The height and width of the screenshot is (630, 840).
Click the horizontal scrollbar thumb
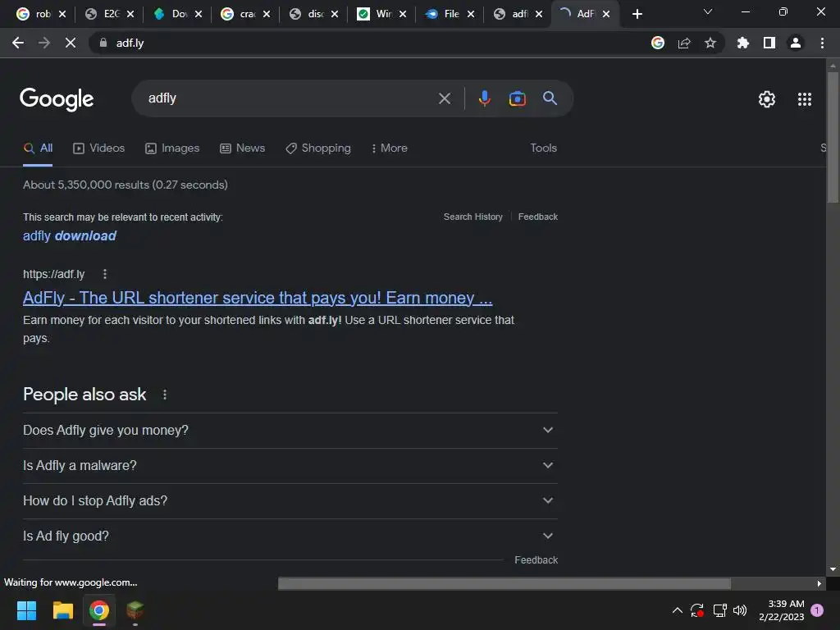tap(504, 583)
